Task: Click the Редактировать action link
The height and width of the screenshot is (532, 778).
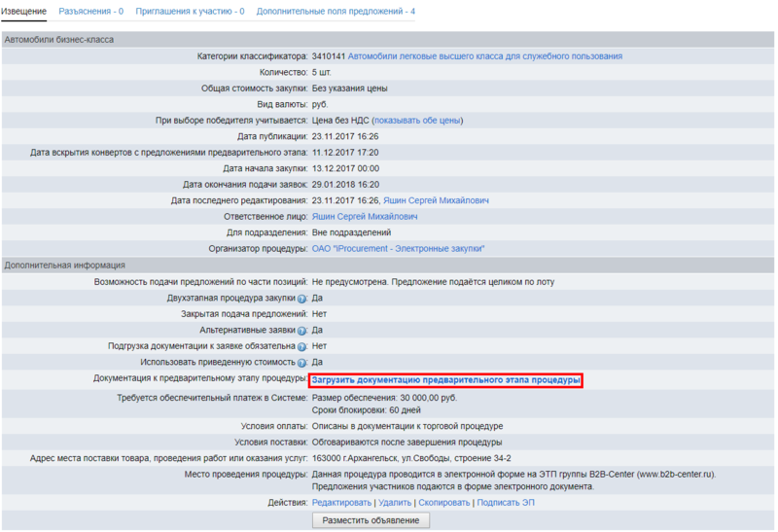Action: pyautogui.click(x=341, y=502)
